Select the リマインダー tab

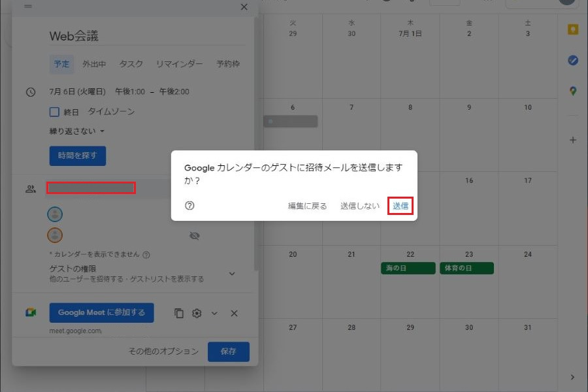179,64
